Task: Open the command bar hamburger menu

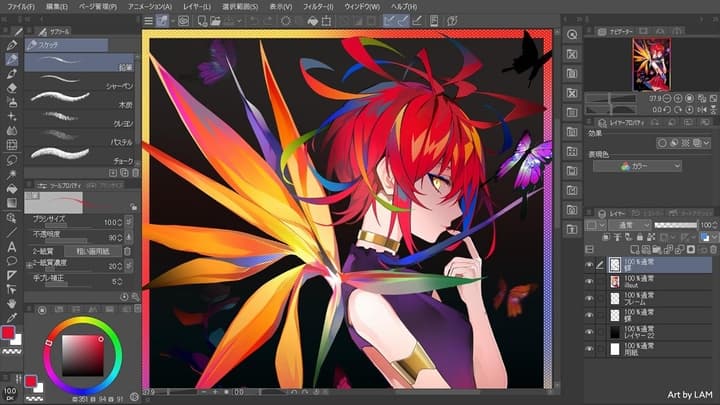Action: [x=148, y=21]
